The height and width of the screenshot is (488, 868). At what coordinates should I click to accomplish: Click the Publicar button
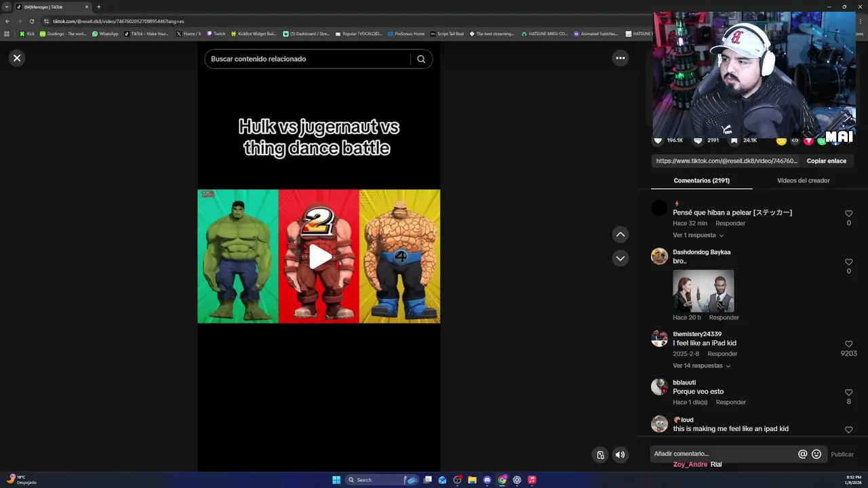[842, 455]
